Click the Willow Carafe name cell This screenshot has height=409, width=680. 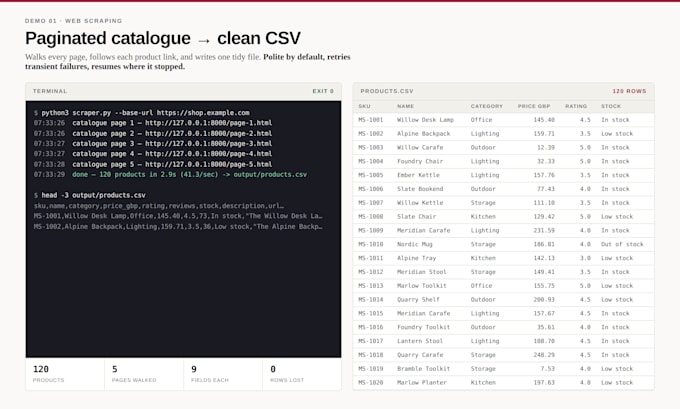pyautogui.click(x=420, y=147)
